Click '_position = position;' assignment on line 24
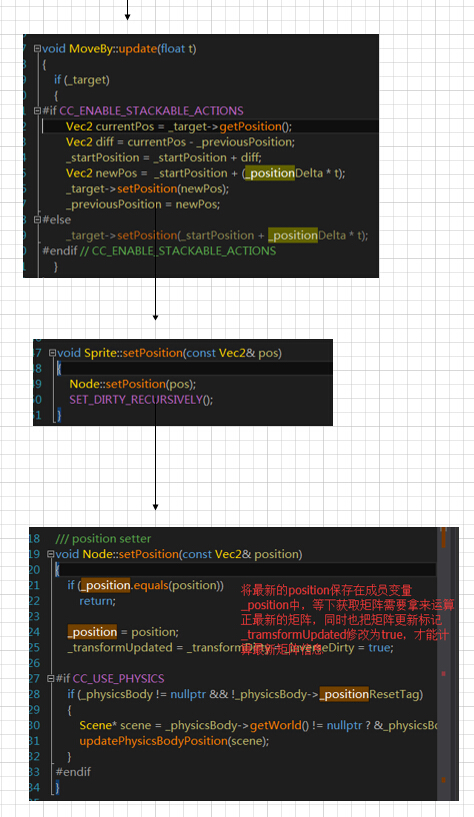 click(x=123, y=632)
